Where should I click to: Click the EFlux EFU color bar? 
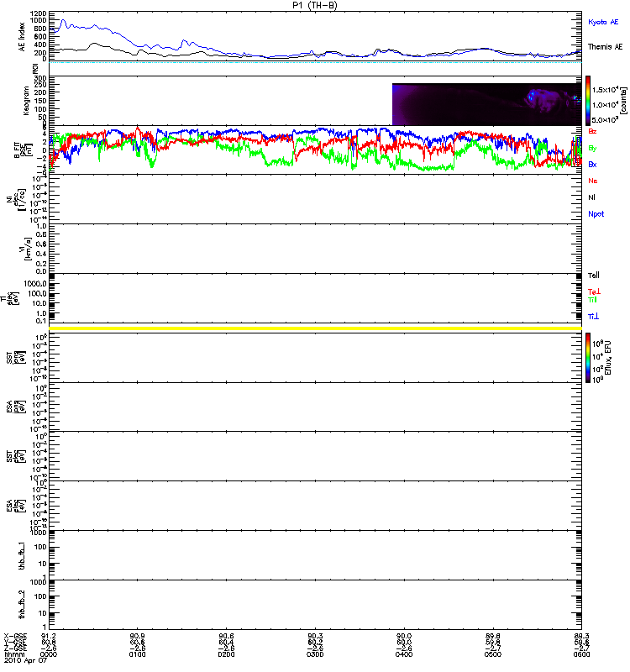[x=588, y=358]
